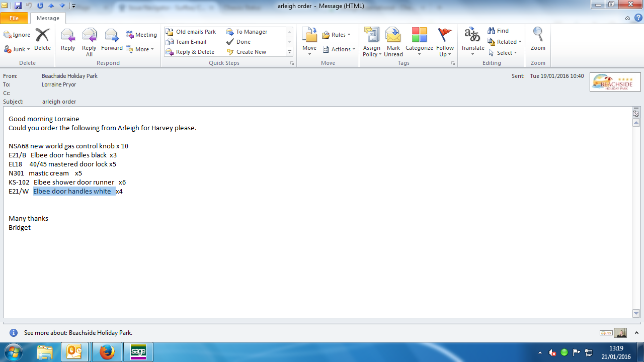Open the Categorize color menu
The image size is (644, 362).
pyautogui.click(x=419, y=42)
